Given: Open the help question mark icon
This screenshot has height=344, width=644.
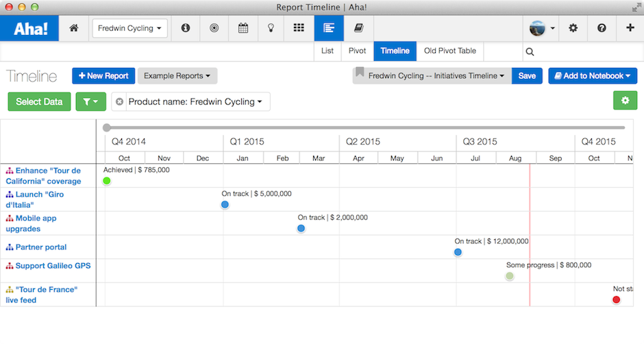Looking at the screenshot, I should pyautogui.click(x=602, y=28).
